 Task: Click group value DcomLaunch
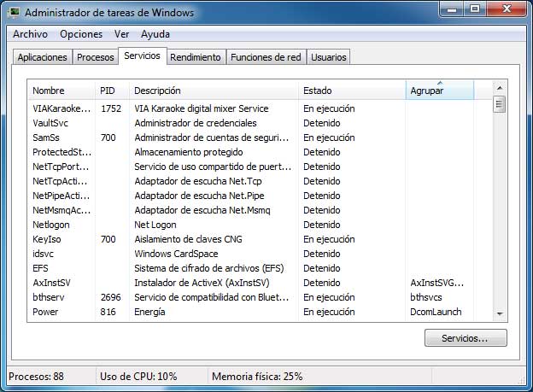(x=436, y=312)
